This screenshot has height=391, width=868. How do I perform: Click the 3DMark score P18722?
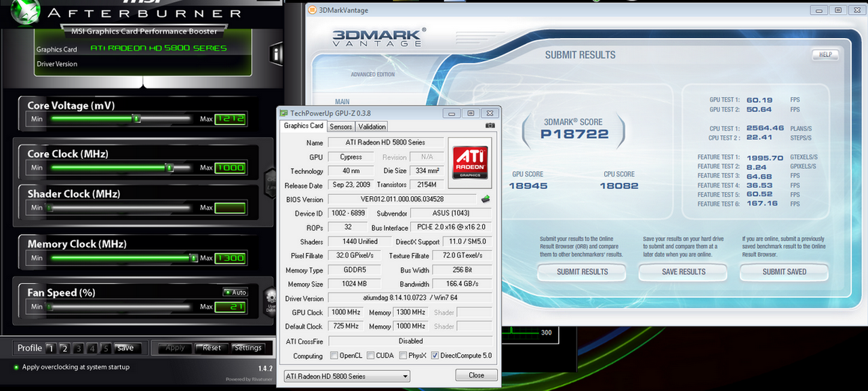574,134
